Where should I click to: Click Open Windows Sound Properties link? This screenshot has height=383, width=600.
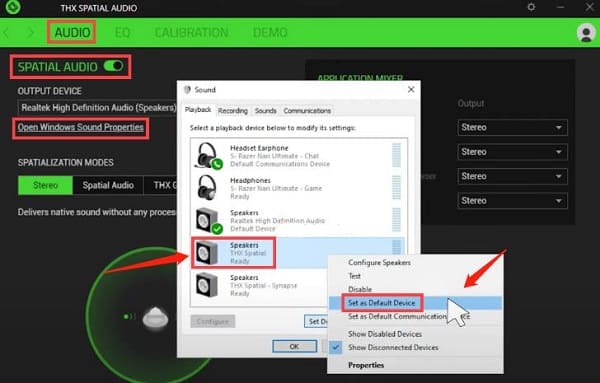(80, 127)
